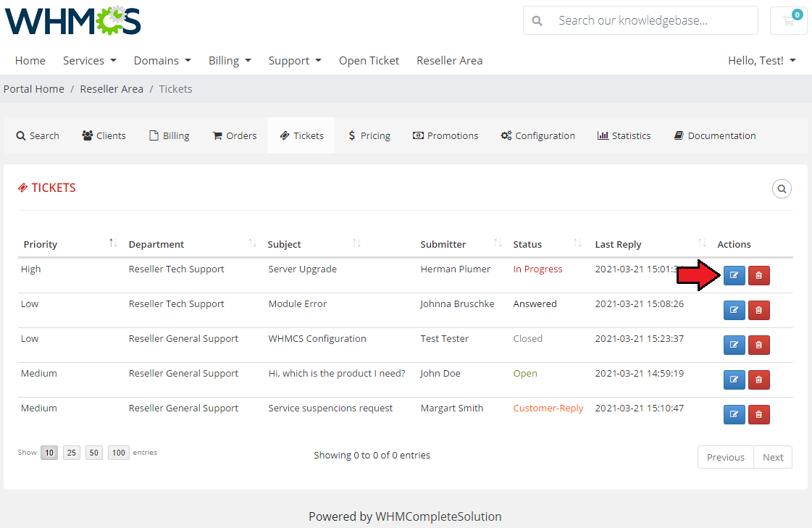Delete John Doe's product question ticket
Image resolution: width=812 pixels, height=528 pixels.
point(758,380)
